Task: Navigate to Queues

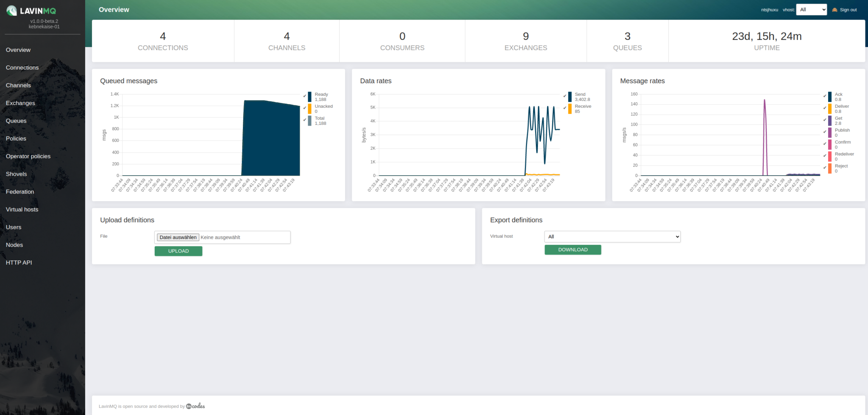Action: (x=16, y=121)
